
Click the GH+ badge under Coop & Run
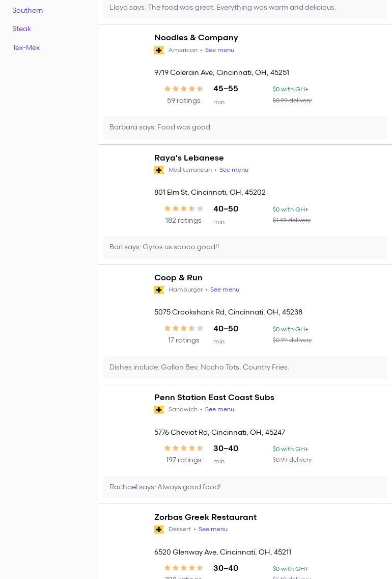coord(159,290)
